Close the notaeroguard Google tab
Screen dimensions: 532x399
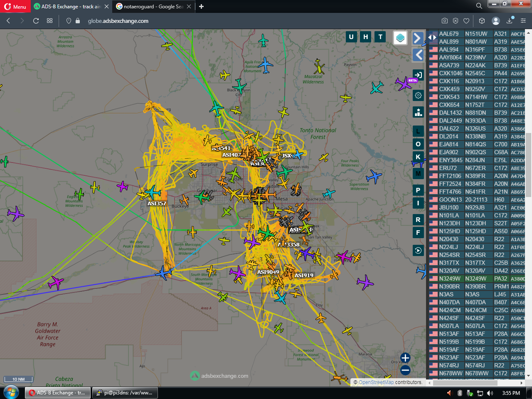189,7
